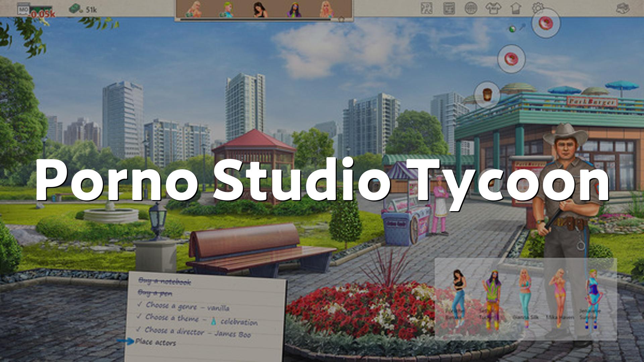
Task: Select the green-haired portrait in top bar
Action: (x=227, y=9)
